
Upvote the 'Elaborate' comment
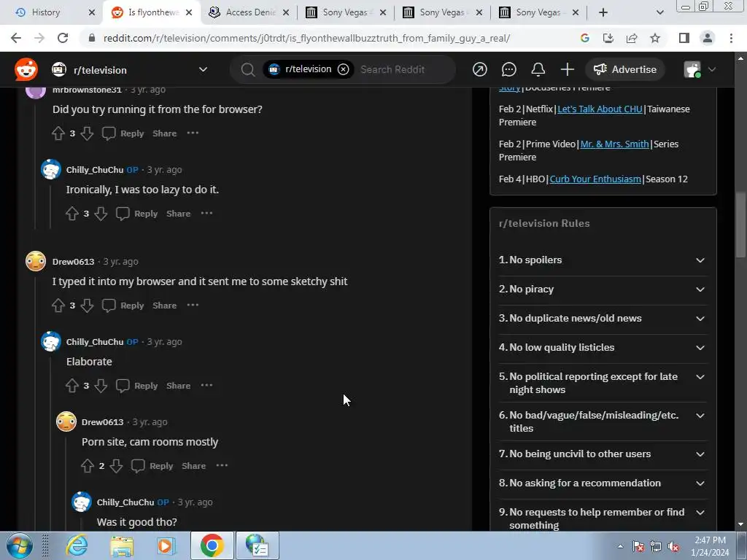click(x=72, y=386)
